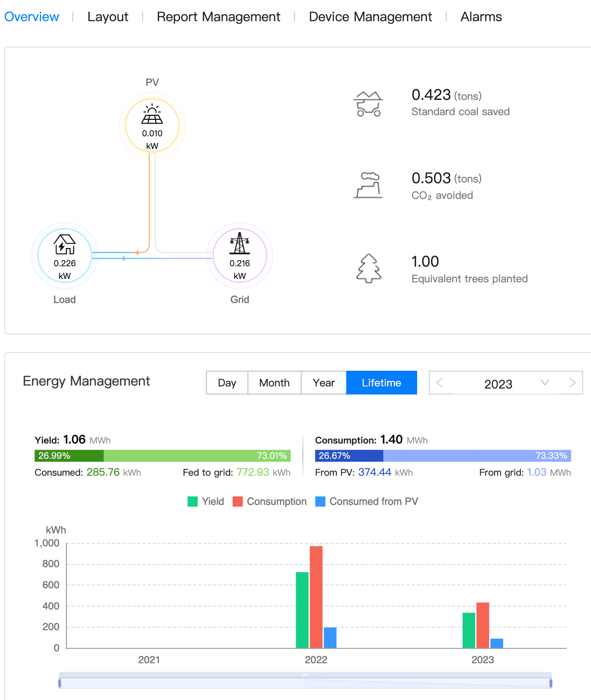Toggle Yield series in chart legend
591x700 pixels.
point(206,502)
